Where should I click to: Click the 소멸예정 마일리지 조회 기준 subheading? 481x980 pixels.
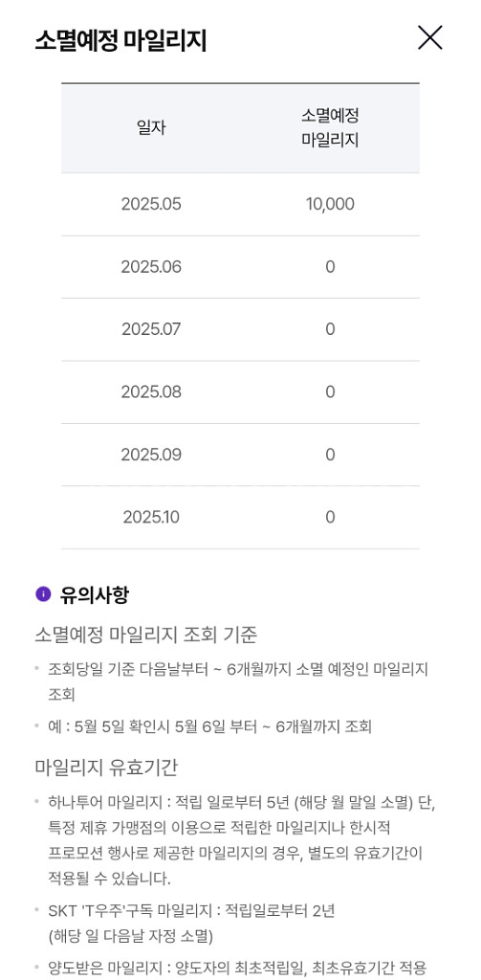[145, 635]
